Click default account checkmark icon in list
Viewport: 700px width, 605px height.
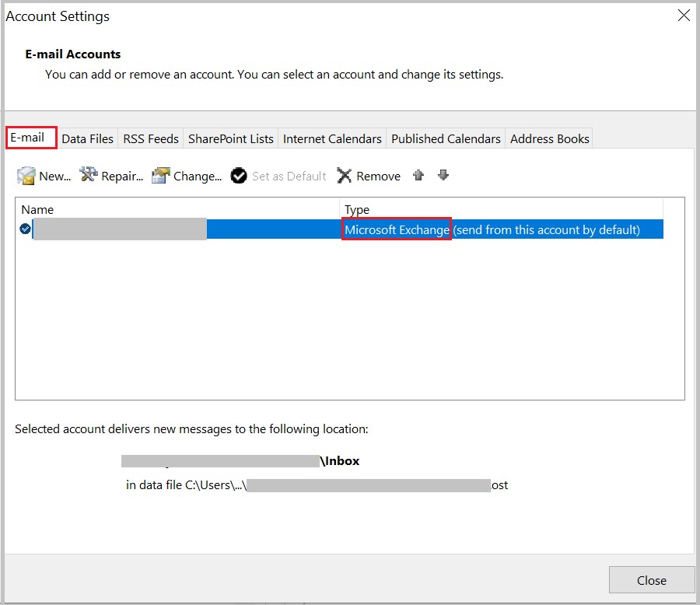(25, 229)
